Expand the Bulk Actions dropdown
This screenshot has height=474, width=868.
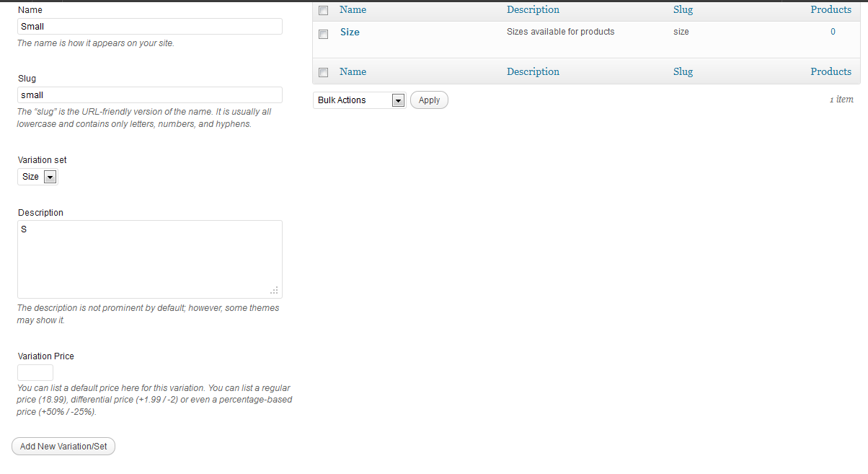pyautogui.click(x=359, y=100)
